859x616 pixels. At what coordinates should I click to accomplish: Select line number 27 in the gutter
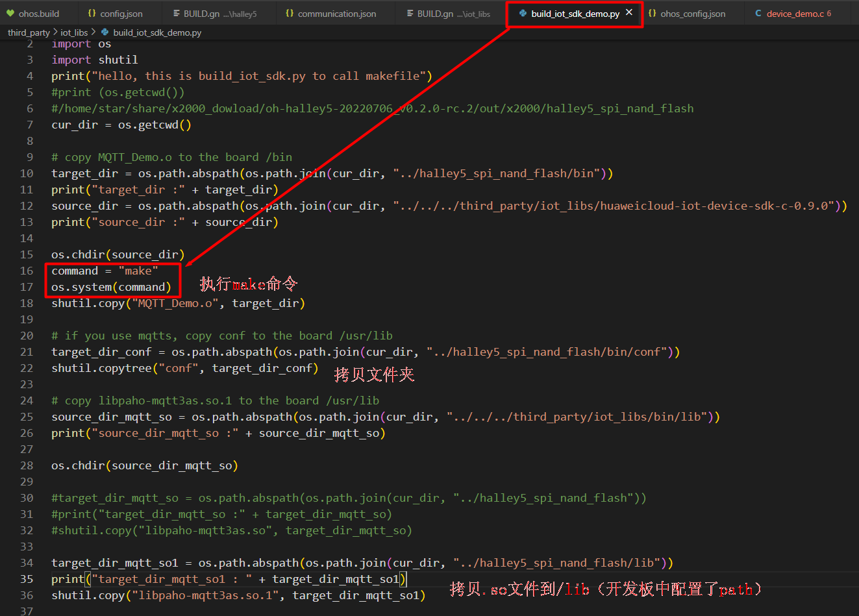(x=27, y=449)
